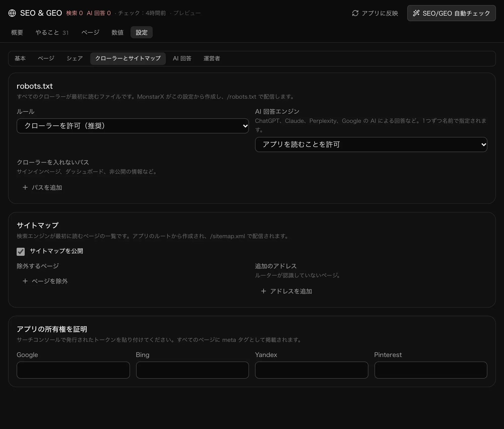Open the AI 回答エンジン dropdown アプリを読むことを許可
This screenshot has height=429, width=504.
(371, 145)
